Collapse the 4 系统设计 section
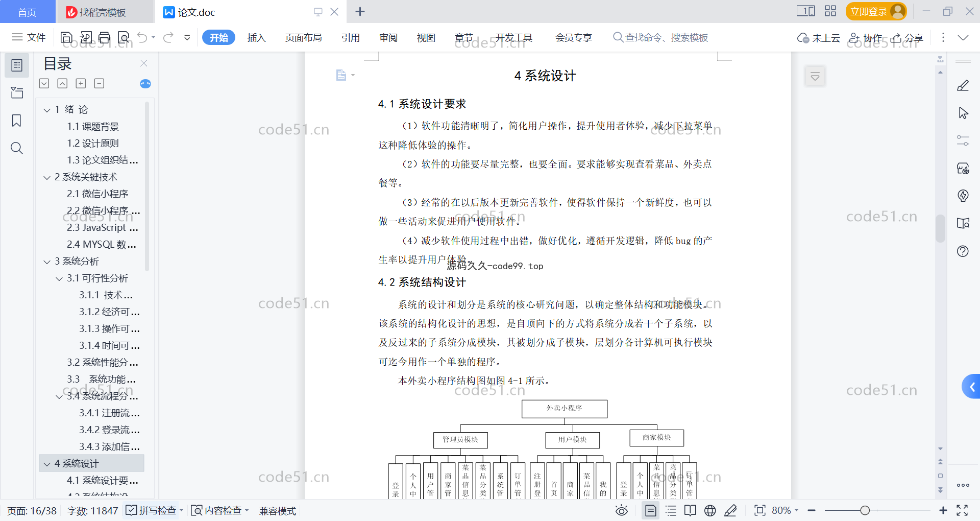The image size is (980, 521). pyautogui.click(x=47, y=464)
